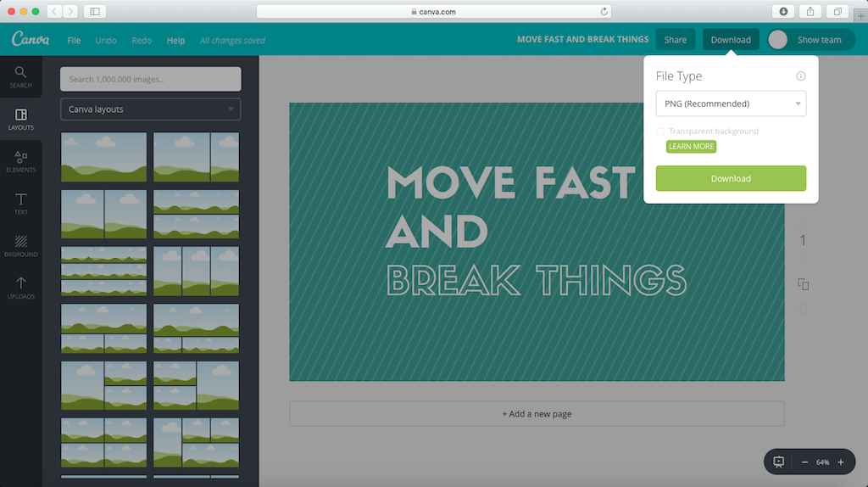The height and width of the screenshot is (487, 868).
Task: Open a new Safari tab
Action: 861,15
